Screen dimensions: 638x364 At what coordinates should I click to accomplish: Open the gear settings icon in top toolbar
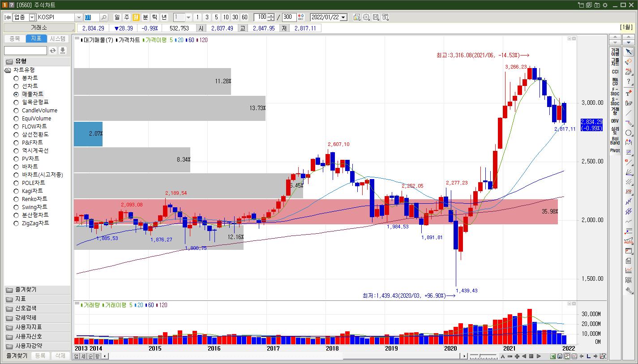click(366, 17)
